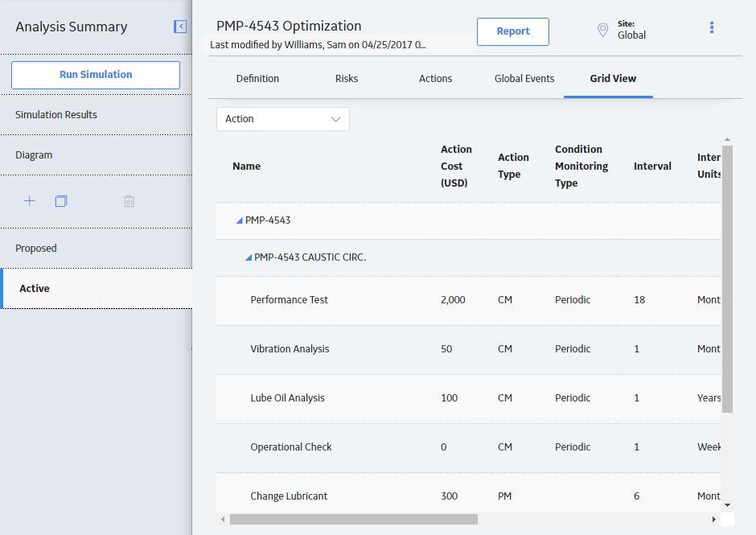Collapse the Analysis Summary panel
Screen dimensions: 756x535
(x=180, y=27)
